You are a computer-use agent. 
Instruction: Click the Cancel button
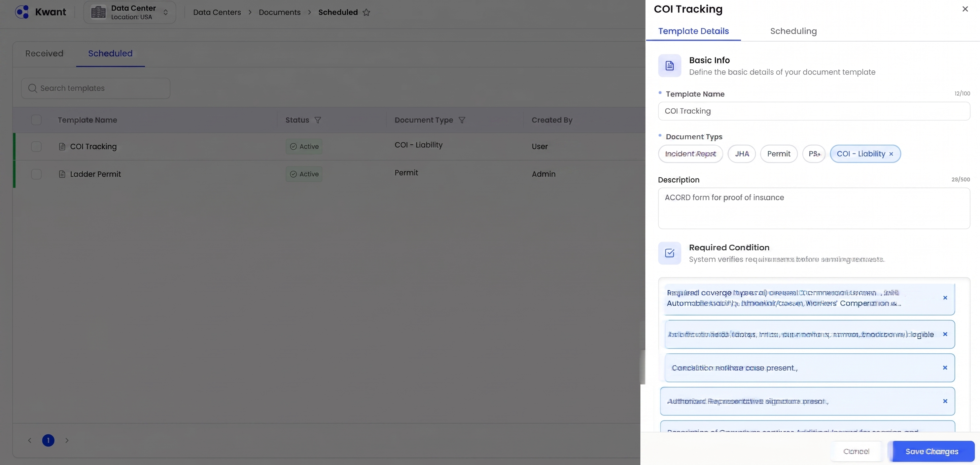(856, 451)
